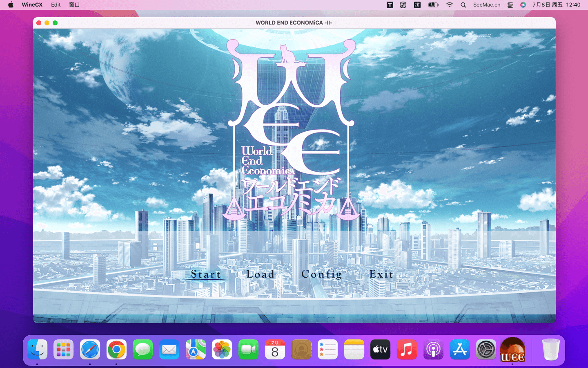
Task: Open the Trash from the Dock
Action: pos(551,350)
